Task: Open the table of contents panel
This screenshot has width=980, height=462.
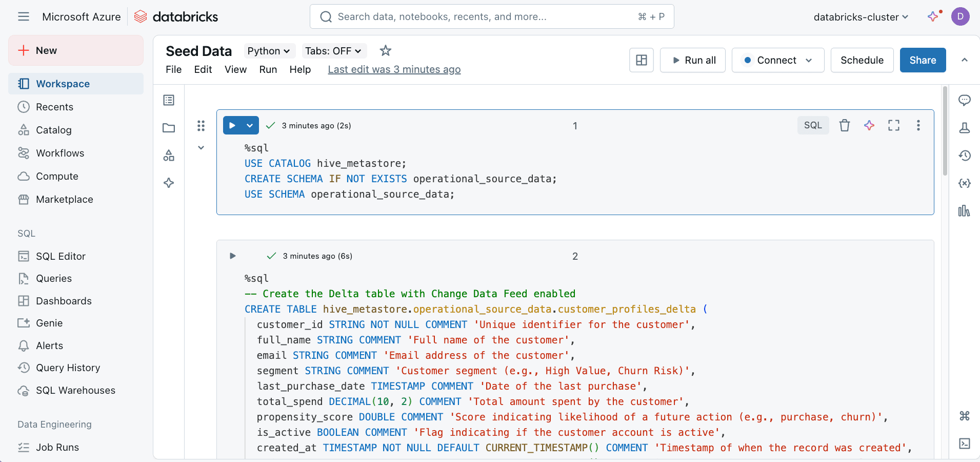Action: tap(169, 100)
